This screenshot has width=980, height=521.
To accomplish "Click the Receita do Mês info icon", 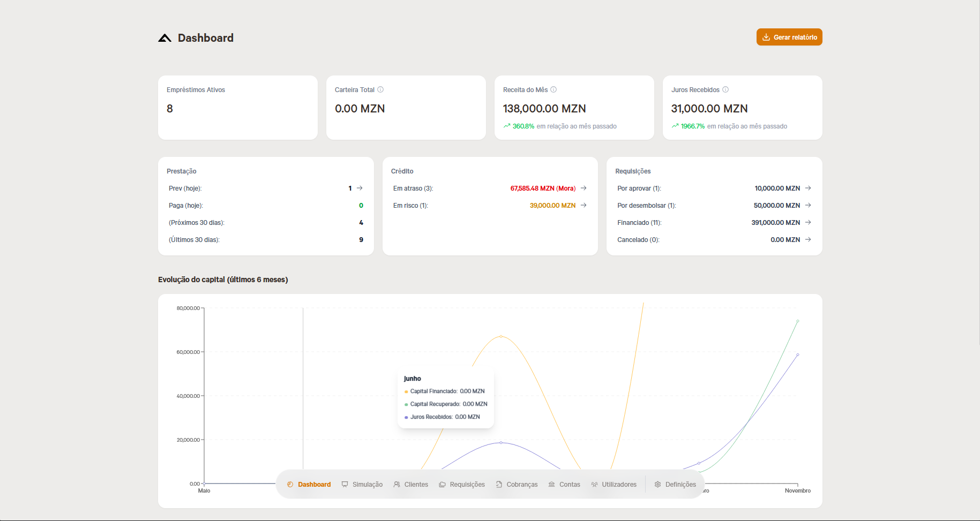I will (x=555, y=89).
